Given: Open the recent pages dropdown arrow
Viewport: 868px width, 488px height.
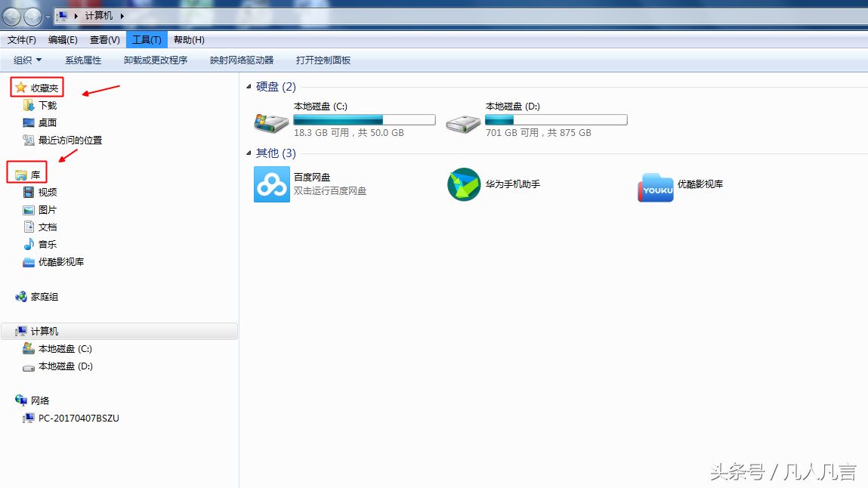Looking at the screenshot, I should coord(48,17).
